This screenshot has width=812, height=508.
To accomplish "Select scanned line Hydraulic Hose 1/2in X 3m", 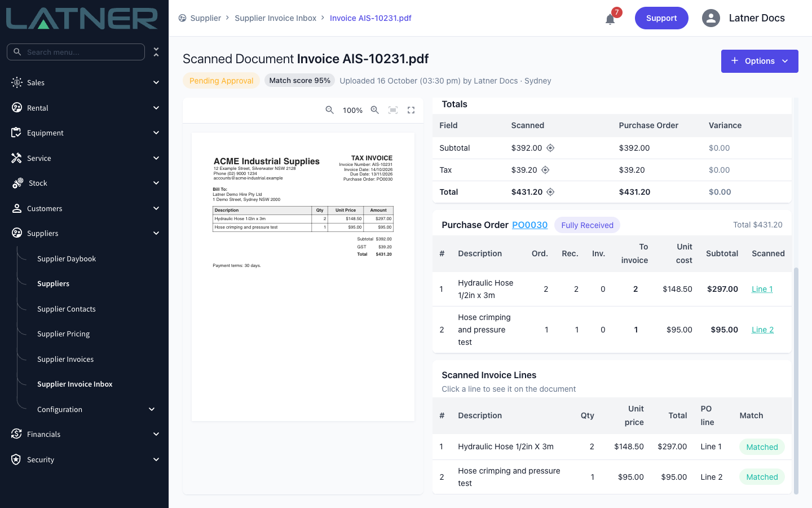I will point(612,446).
